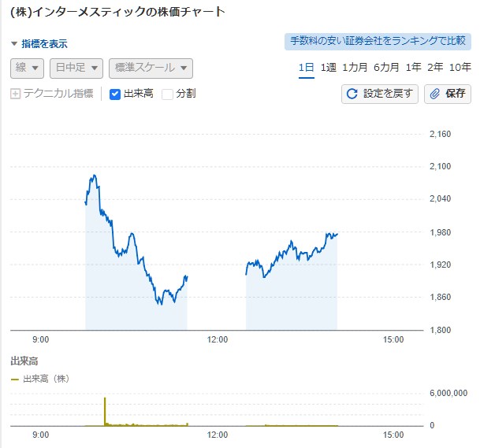This screenshot has height=448, width=480.
Task: Expand テクニカル指標 plus icon
Action: pyautogui.click(x=15, y=94)
